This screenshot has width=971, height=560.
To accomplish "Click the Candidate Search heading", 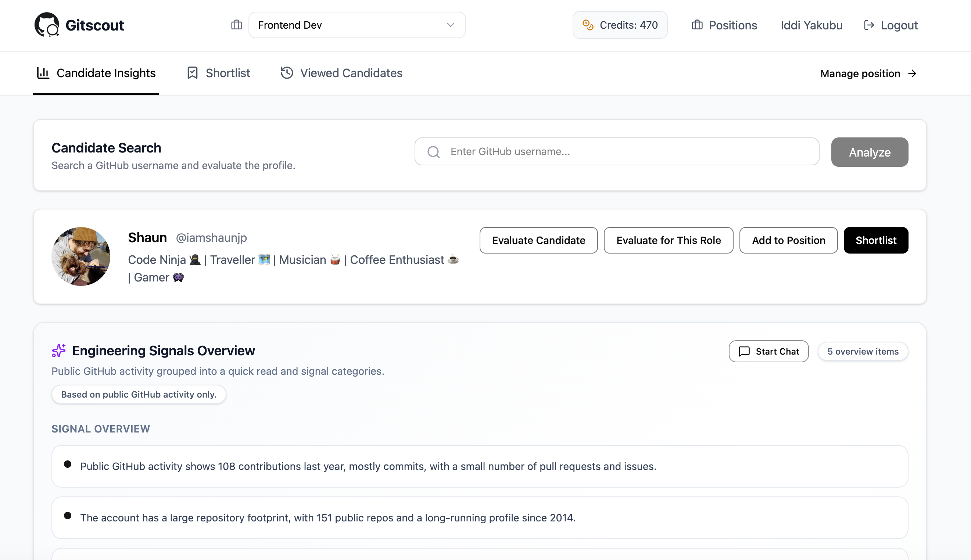I will [106, 148].
